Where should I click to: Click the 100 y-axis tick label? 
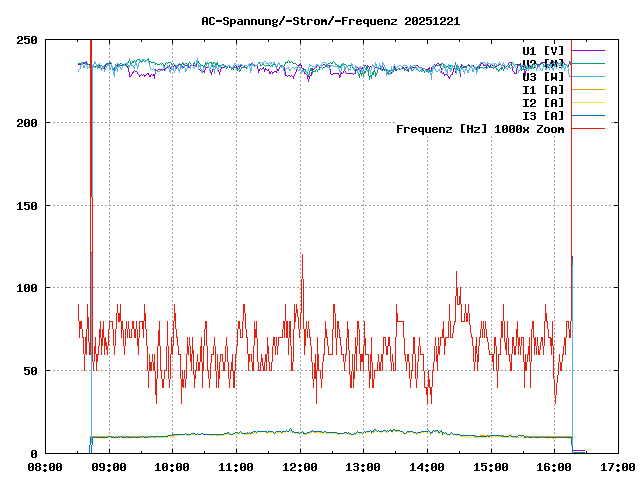(x=27, y=288)
